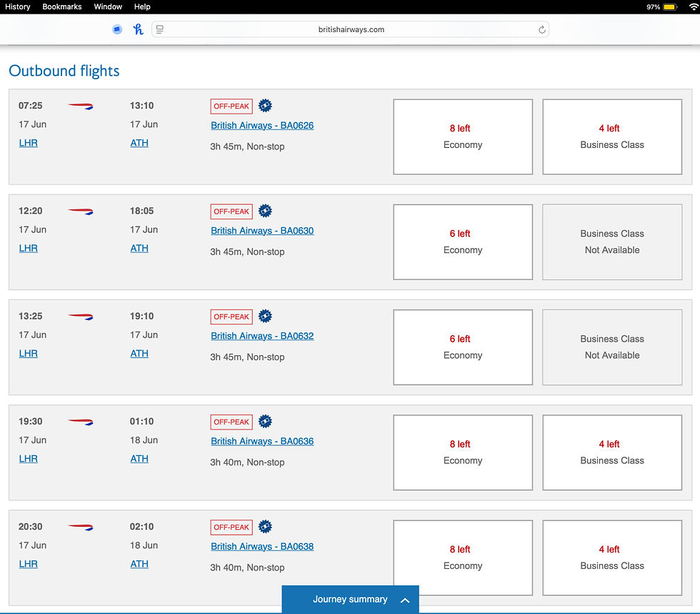
Task: Open the History menu
Action: (17, 6)
